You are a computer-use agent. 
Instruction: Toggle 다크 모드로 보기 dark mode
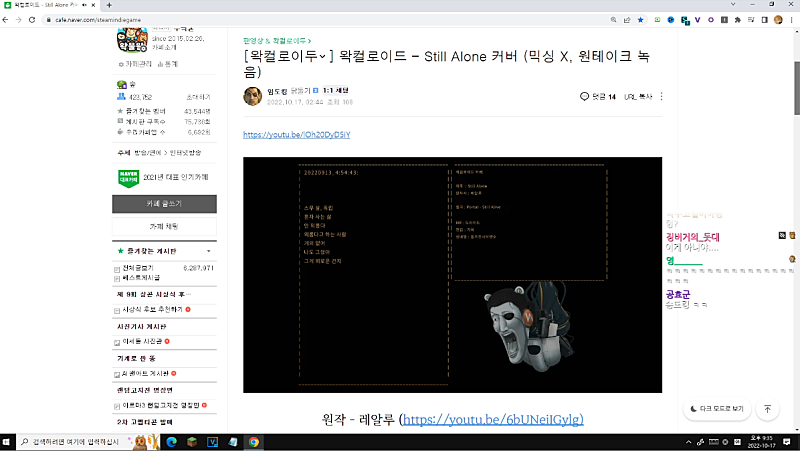tap(717, 409)
